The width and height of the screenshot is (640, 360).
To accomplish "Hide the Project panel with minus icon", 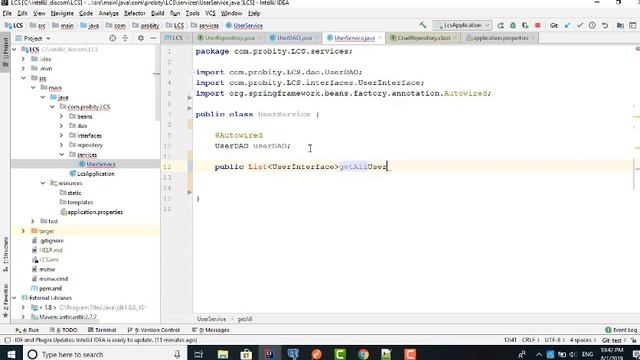I will coord(153,38).
